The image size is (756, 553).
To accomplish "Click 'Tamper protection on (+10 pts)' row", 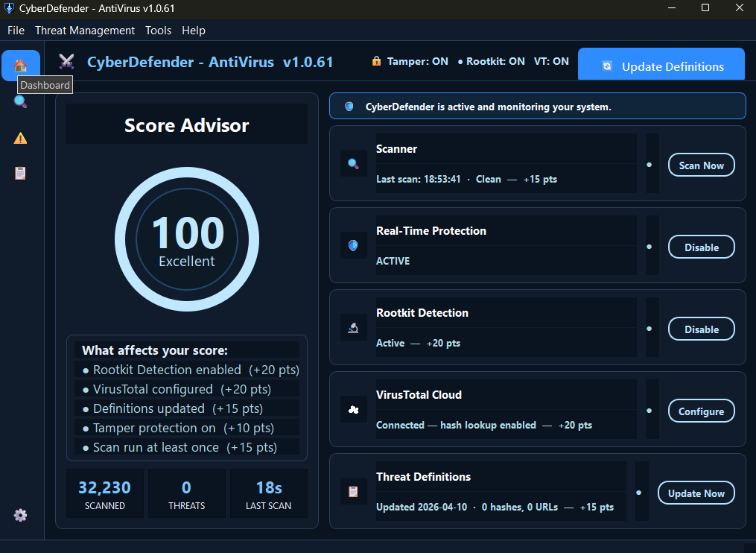I will coord(187,428).
